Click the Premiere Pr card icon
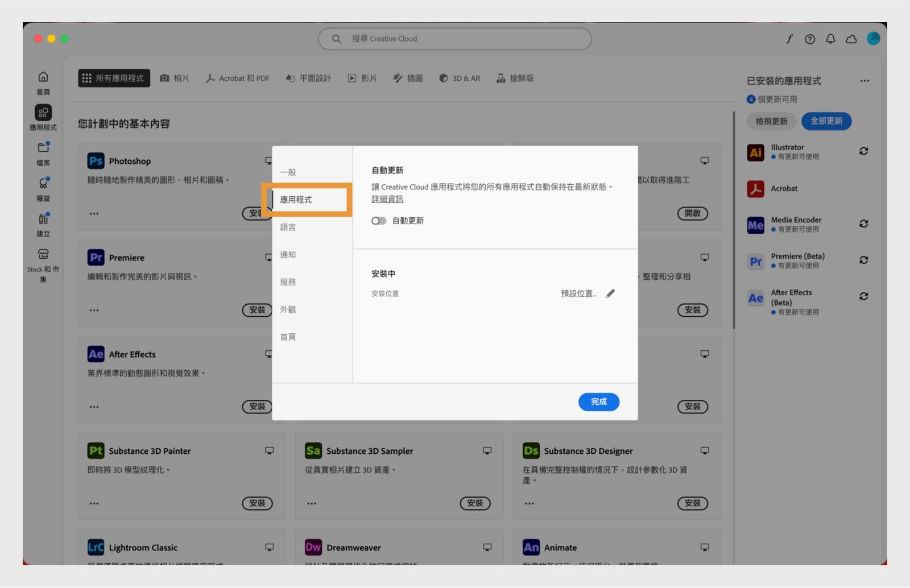 [x=96, y=258]
